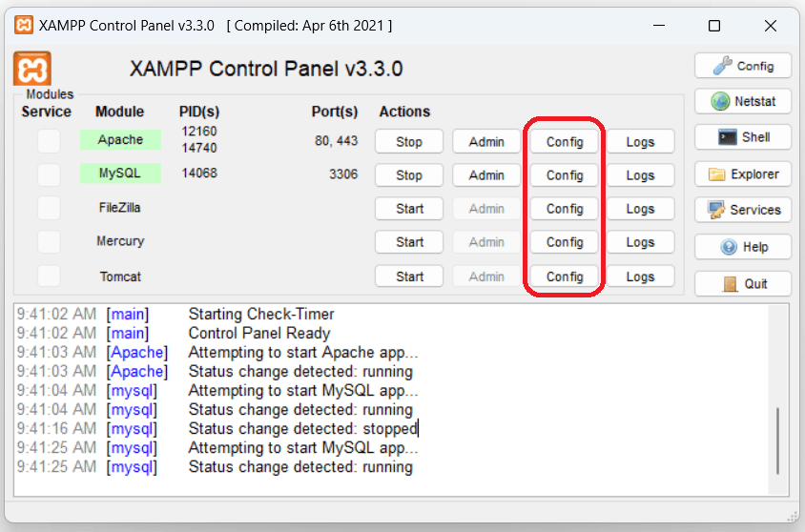Image resolution: width=805 pixels, height=532 pixels.
Task: Click MySQL port 3306 value
Action: tap(343, 174)
